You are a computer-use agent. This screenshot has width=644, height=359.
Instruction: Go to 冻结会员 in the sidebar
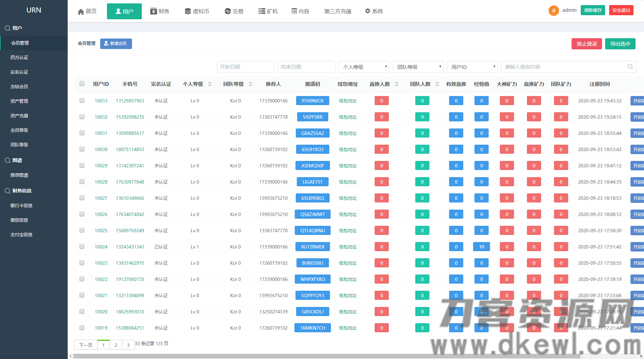point(19,87)
